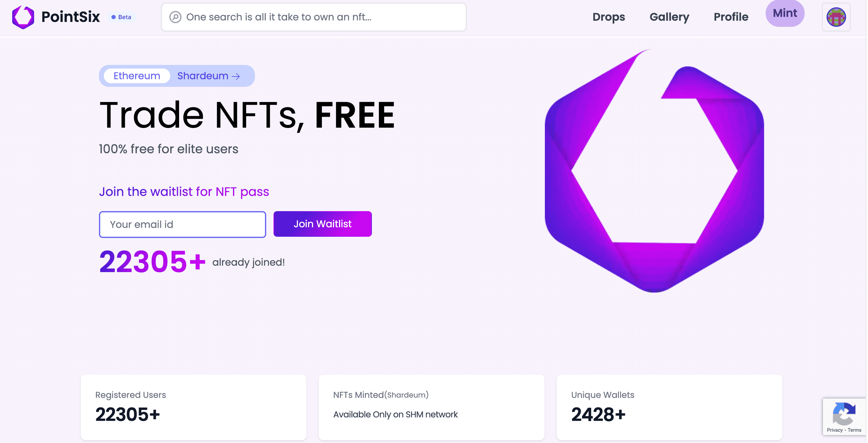Click the Join Waitlist button

click(323, 224)
